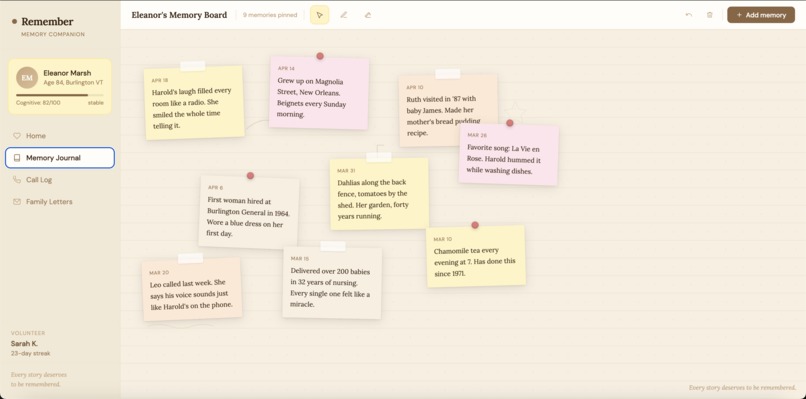Select the Leo called last week note

tap(192, 289)
